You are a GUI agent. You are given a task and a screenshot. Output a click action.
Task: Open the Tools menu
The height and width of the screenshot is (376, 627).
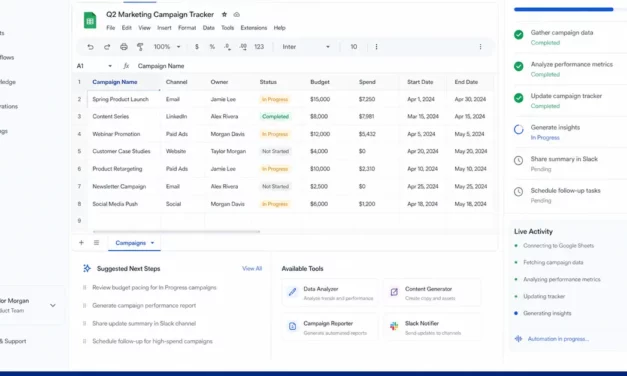pyautogui.click(x=227, y=28)
